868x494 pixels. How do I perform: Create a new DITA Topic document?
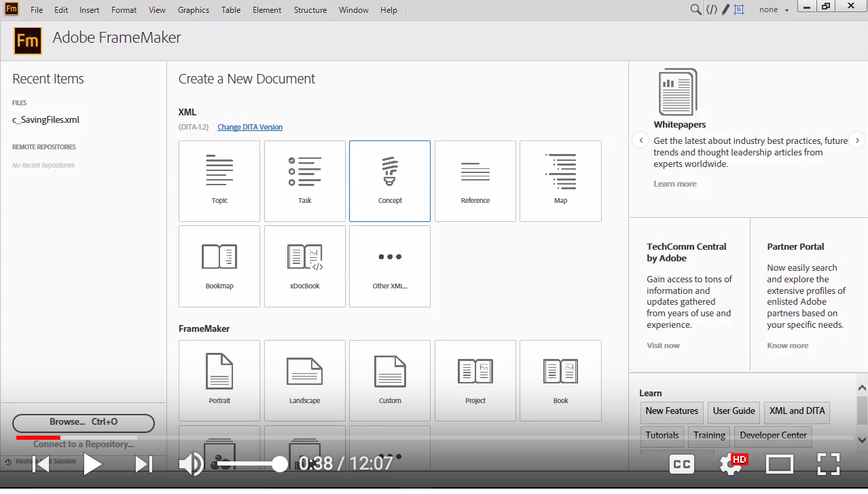tap(219, 180)
